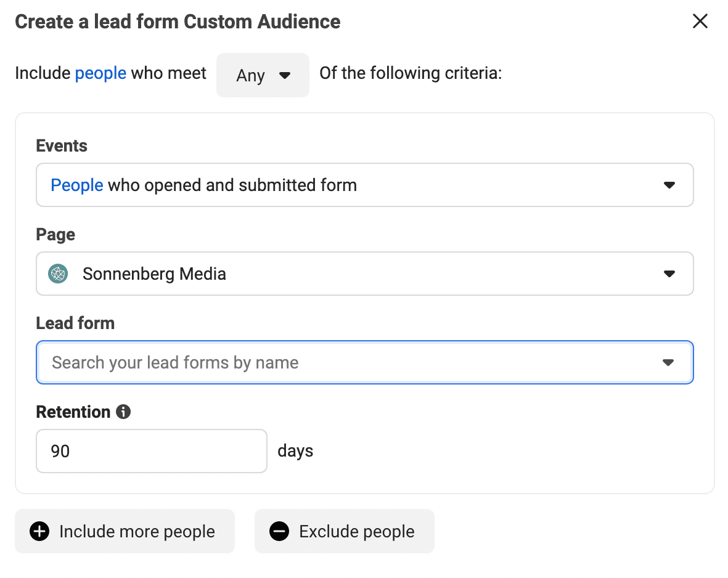Click the arrow at the Lead form field's right edge

coord(668,362)
